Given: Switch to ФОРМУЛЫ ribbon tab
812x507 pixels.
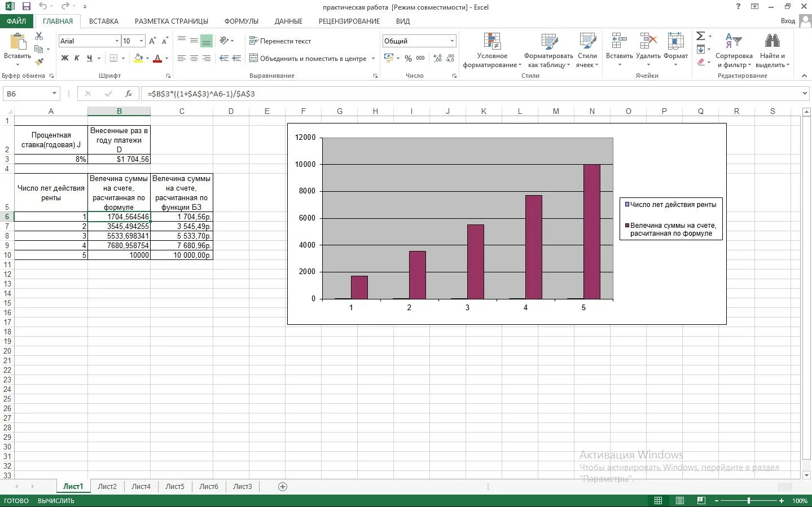Looking at the screenshot, I should [x=242, y=21].
